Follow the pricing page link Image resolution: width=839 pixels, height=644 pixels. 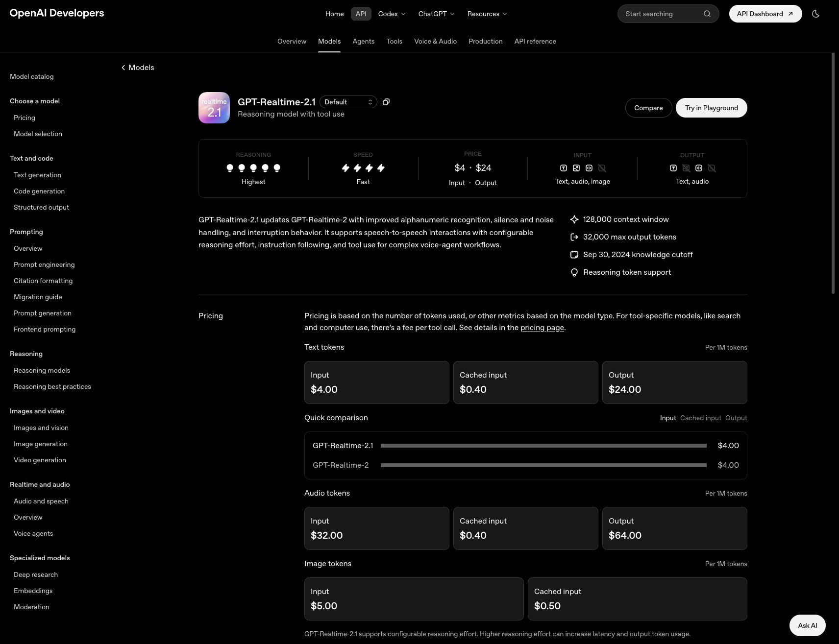tap(542, 328)
